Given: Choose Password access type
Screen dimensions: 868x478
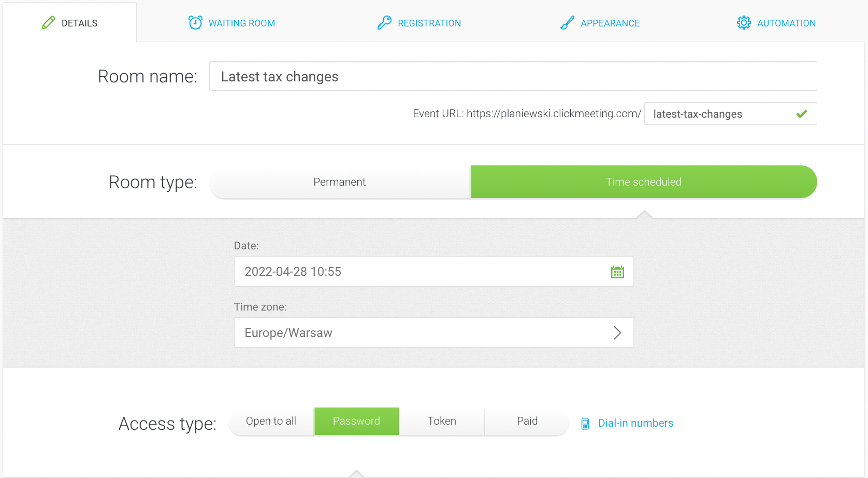Looking at the screenshot, I should coord(356,421).
